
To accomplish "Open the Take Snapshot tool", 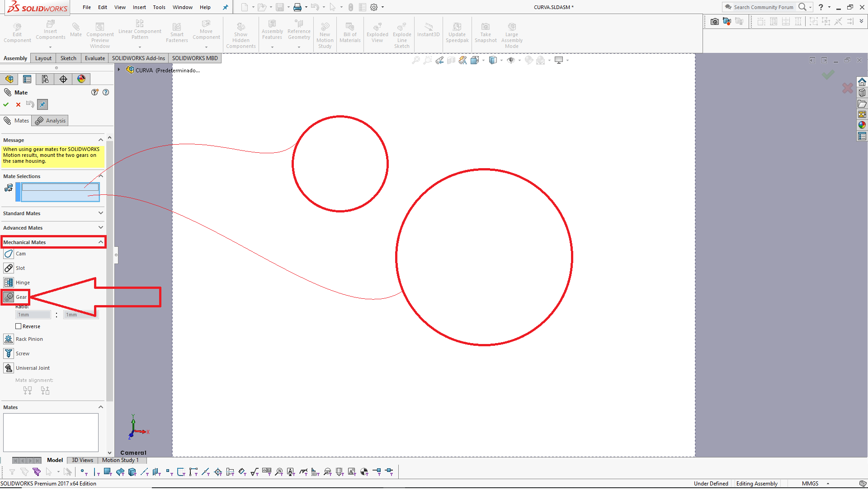I will [x=486, y=32].
